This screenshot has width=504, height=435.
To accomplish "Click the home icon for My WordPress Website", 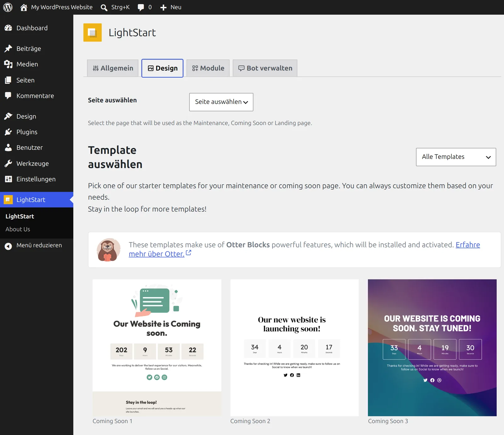I will pos(24,8).
